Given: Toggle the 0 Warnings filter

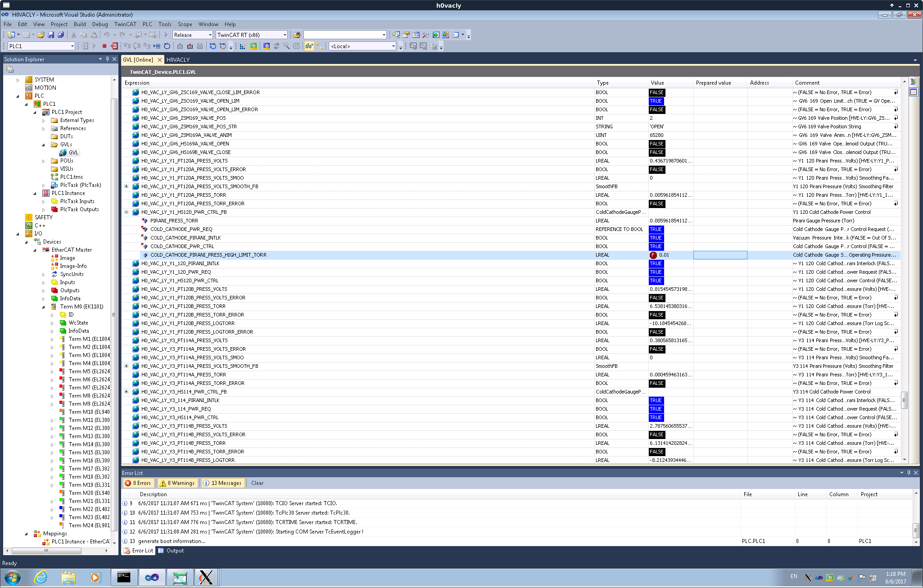Looking at the screenshot, I should point(177,483).
